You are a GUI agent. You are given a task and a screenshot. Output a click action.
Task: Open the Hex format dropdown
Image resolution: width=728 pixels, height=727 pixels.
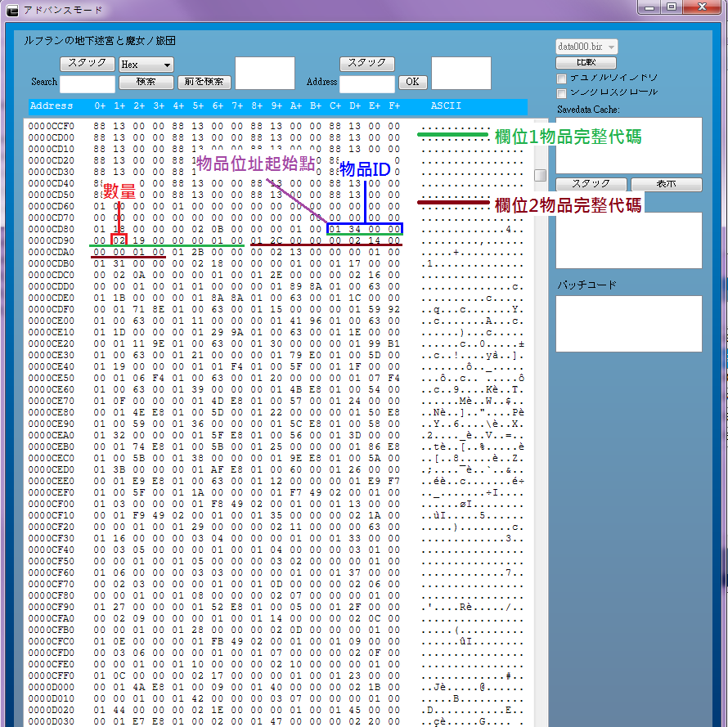tap(146, 65)
